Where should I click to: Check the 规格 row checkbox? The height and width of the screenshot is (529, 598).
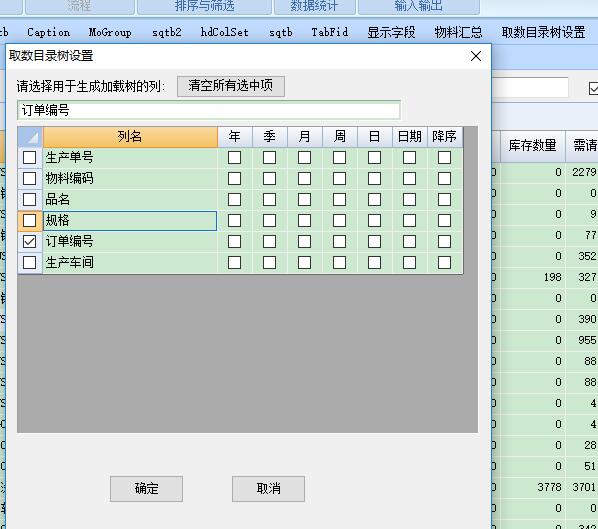click(29, 220)
